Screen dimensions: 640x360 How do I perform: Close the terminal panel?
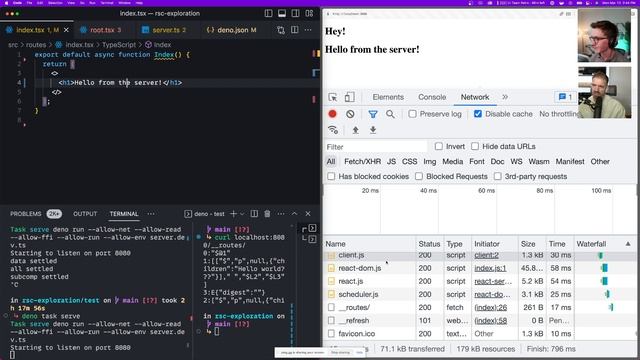pyautogui.click(x=308, y=214)
